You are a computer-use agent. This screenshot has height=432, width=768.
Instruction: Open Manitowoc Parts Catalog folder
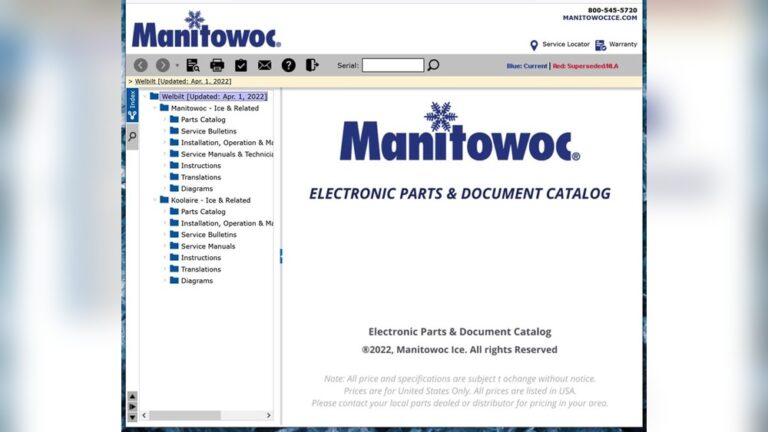203,120
